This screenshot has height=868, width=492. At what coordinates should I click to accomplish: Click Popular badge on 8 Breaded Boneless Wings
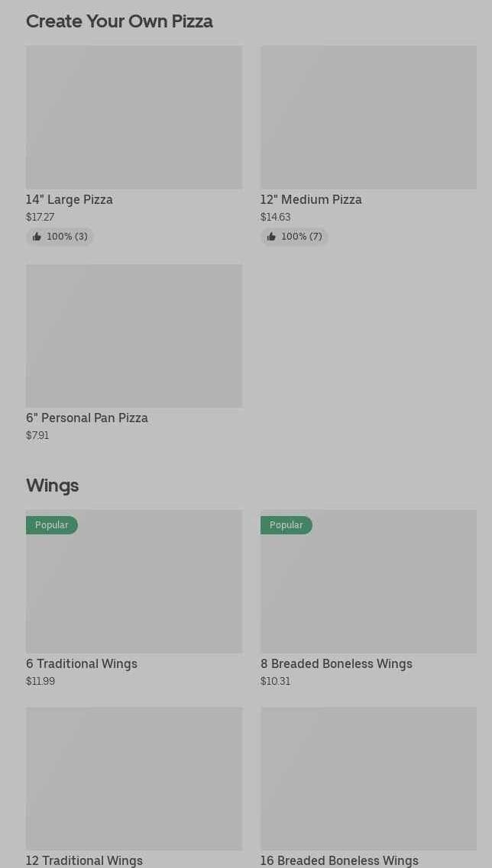pyautogui.click(x=286, y=525)
